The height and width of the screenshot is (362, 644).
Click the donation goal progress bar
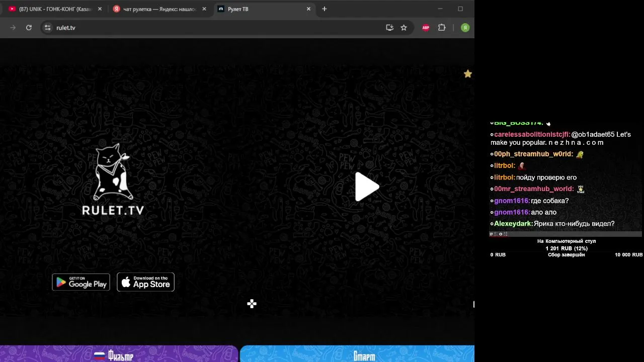click(566, 234)
